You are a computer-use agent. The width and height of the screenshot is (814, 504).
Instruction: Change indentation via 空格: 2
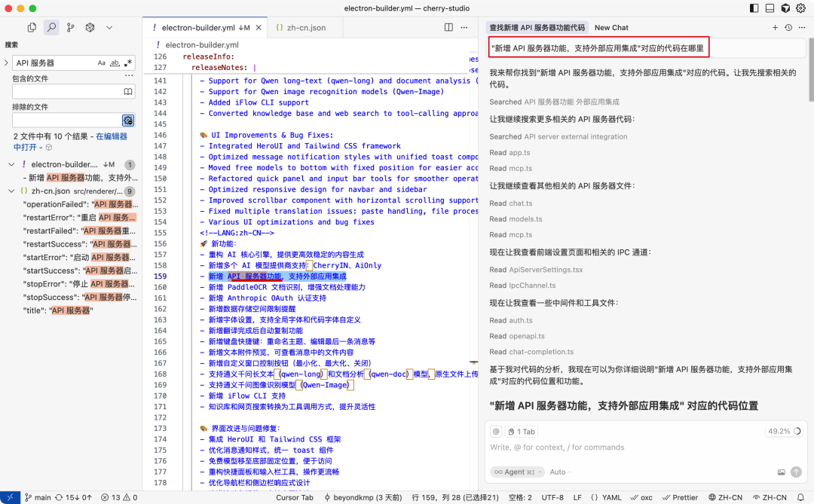click(520, 497)
